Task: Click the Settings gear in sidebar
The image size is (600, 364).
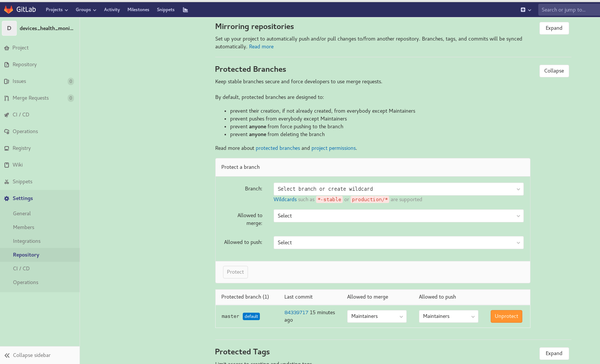Action: click(x=23, y=198)
